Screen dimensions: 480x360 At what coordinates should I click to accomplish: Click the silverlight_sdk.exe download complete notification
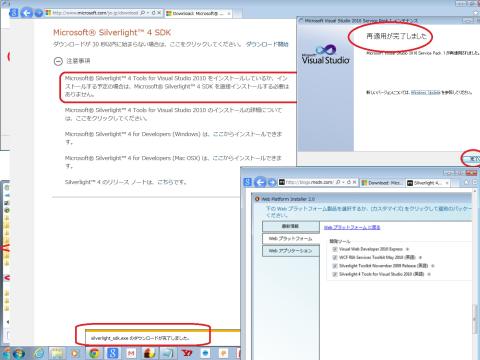140,338
